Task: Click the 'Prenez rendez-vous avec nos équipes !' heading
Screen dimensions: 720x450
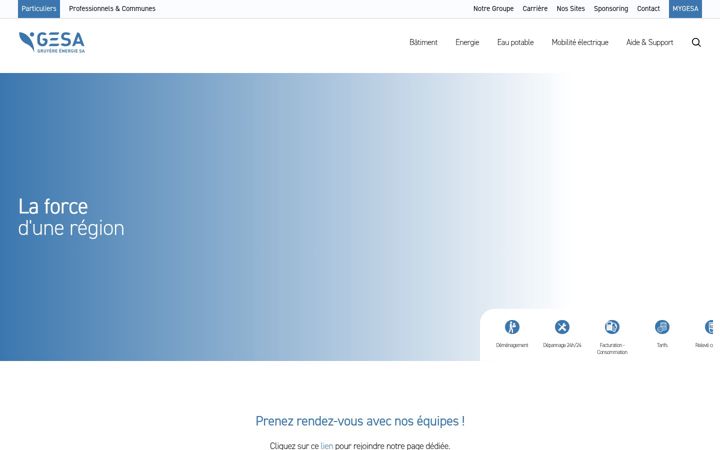Action: point(360,421)
